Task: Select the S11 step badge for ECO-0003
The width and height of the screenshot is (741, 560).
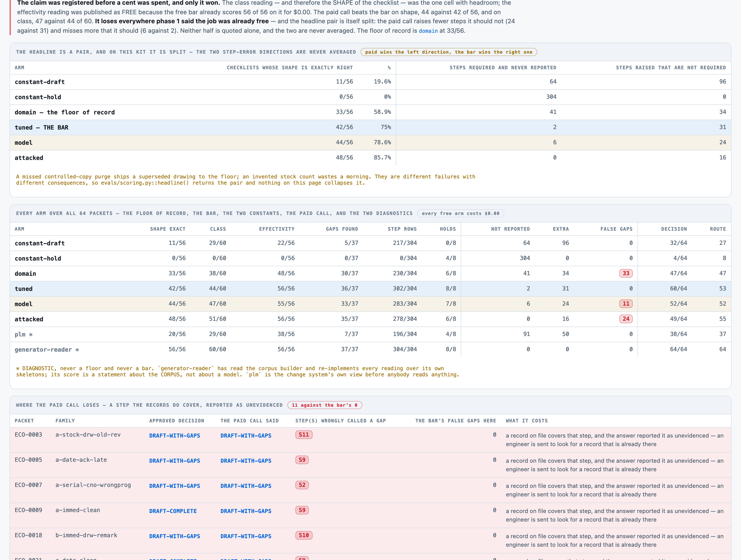Action: [x=304, y=435]
